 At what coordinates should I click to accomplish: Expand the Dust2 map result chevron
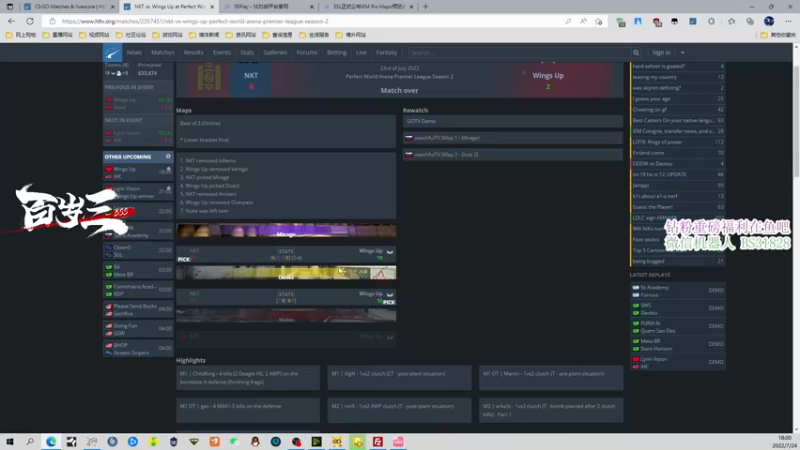(x=390, y=295)
